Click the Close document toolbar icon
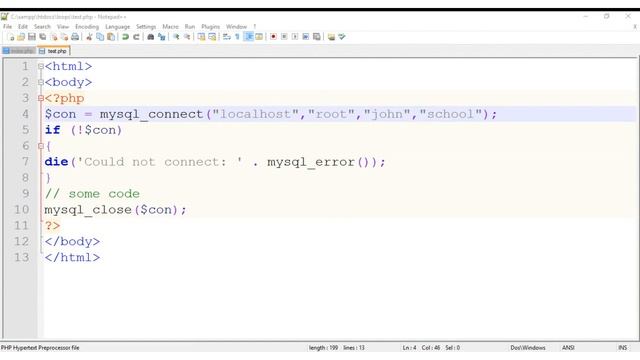Viewport: 640px width, 360px height. point(53,37)
